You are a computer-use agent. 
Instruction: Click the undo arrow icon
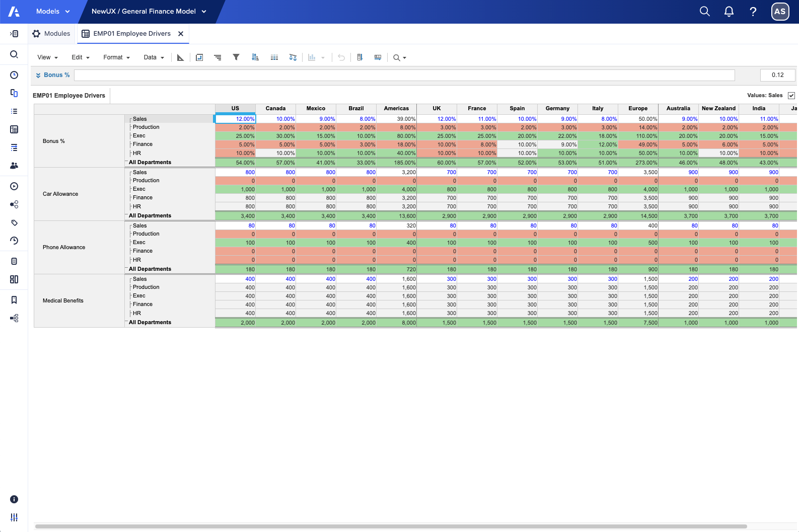point(341,57)
